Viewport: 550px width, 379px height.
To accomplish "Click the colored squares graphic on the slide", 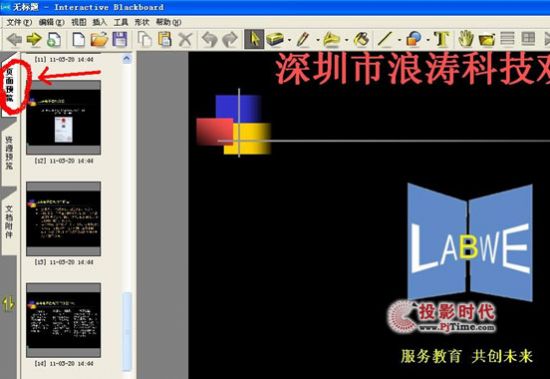I will (x=234, y=123).
